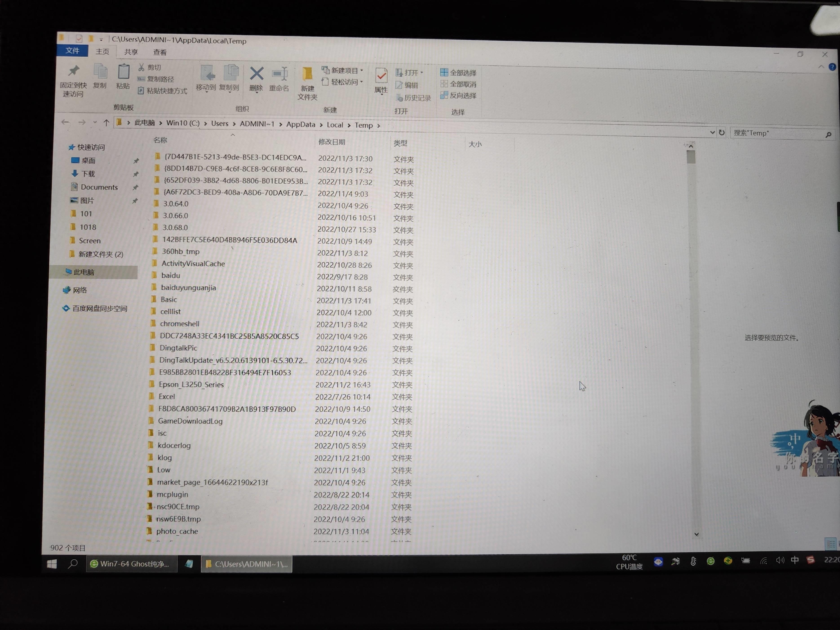The height and width of the screenshot is (630, 840).
Task: Click Paste shortcut (粘贴快捷方式)
Action: tap(162, 91)
